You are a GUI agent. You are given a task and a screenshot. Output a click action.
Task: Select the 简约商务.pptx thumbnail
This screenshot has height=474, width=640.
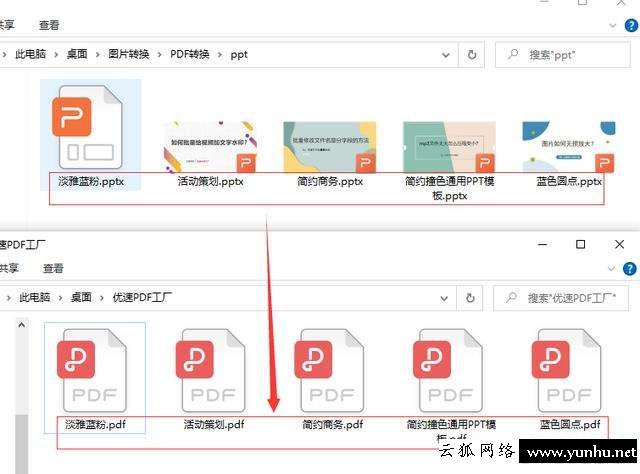330,147
